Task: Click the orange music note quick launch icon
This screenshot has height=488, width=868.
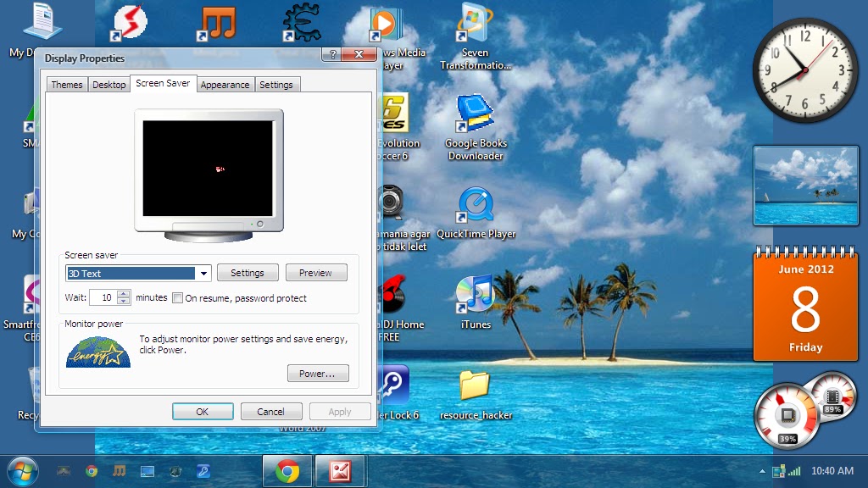Action: point(119,471)
